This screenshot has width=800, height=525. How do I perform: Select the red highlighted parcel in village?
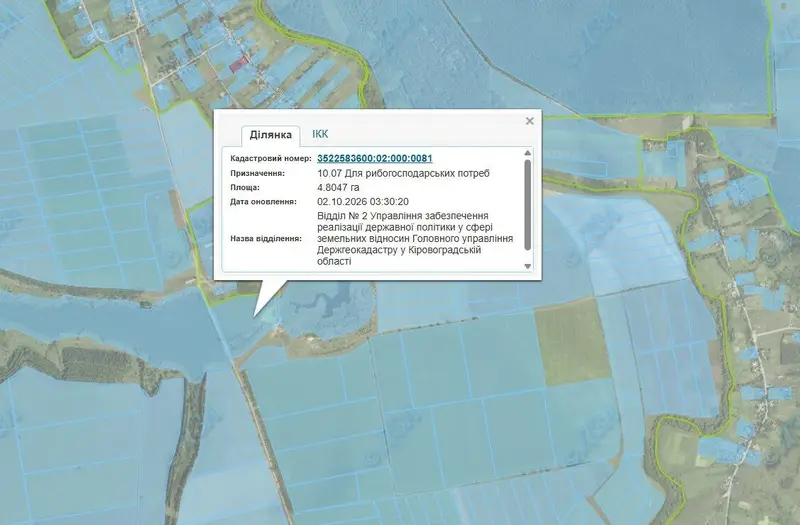239,64
